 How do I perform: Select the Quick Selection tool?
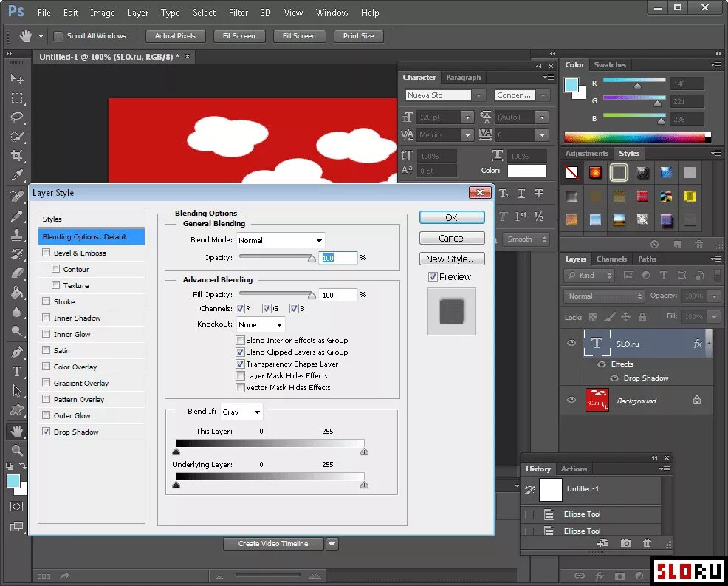[x=17, y=137]
